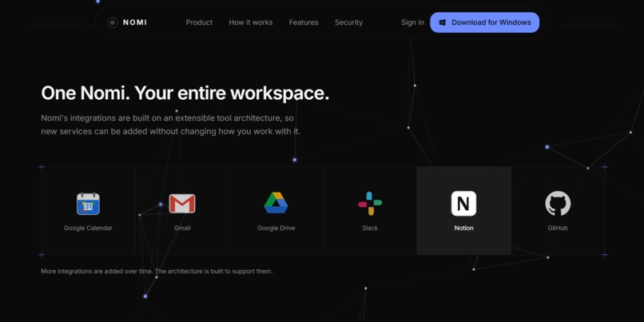Select the Notion logo icon
The image size is (644, 322).
[x=463, y=204]
